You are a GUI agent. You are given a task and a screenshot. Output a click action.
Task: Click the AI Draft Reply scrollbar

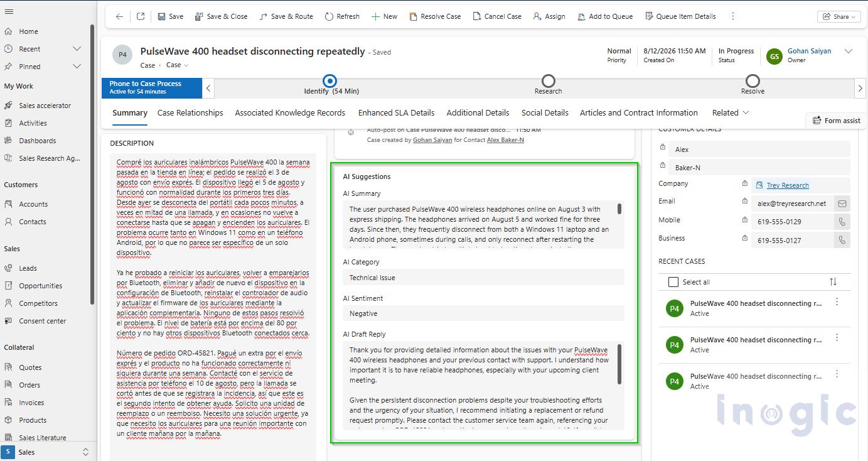coord(619,363)
